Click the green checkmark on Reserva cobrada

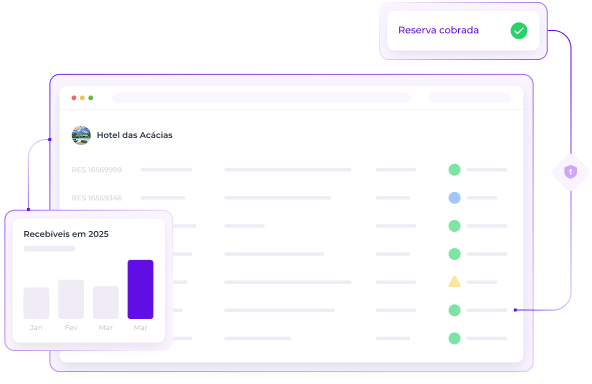click(519, 31)
